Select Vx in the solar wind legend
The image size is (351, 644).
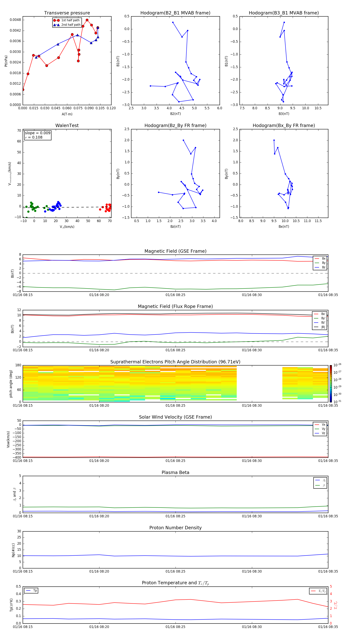[320, 425]
